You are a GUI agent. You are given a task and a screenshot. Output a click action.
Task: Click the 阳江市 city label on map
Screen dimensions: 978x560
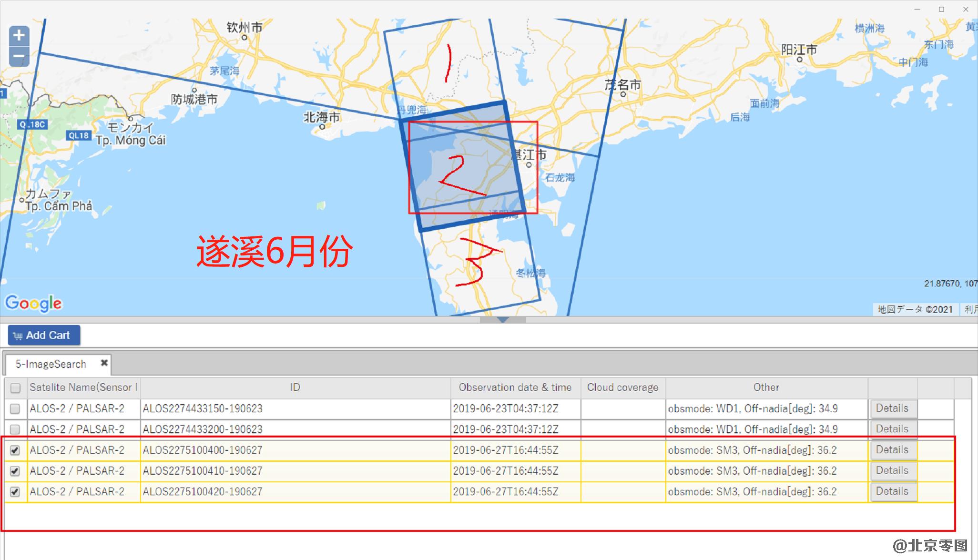click(x=799, y=50)
